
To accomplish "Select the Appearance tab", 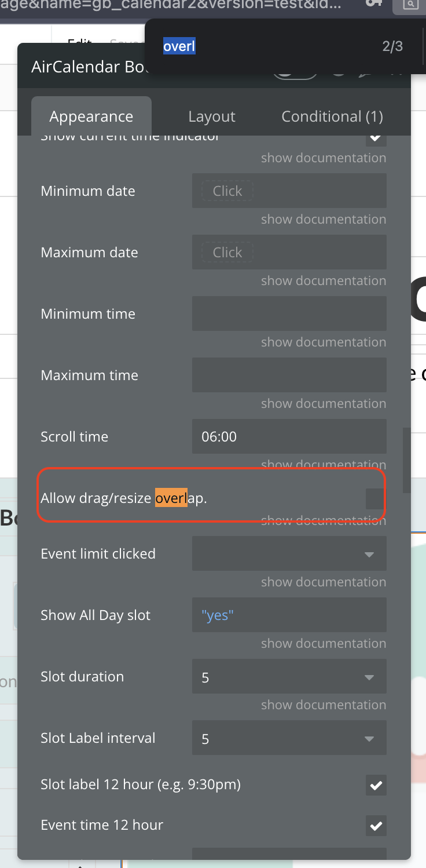I will coord(91,116).
